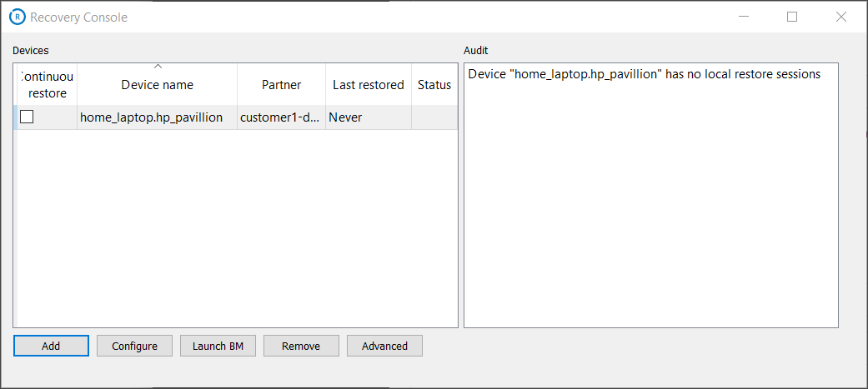Select the audit message about restore sessions
The width and height of the screenshot is (868, 389).
coord(644,74)
